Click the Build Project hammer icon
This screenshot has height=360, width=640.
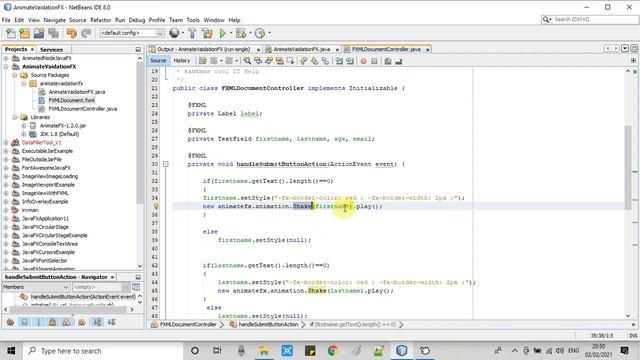pos(192,33)
